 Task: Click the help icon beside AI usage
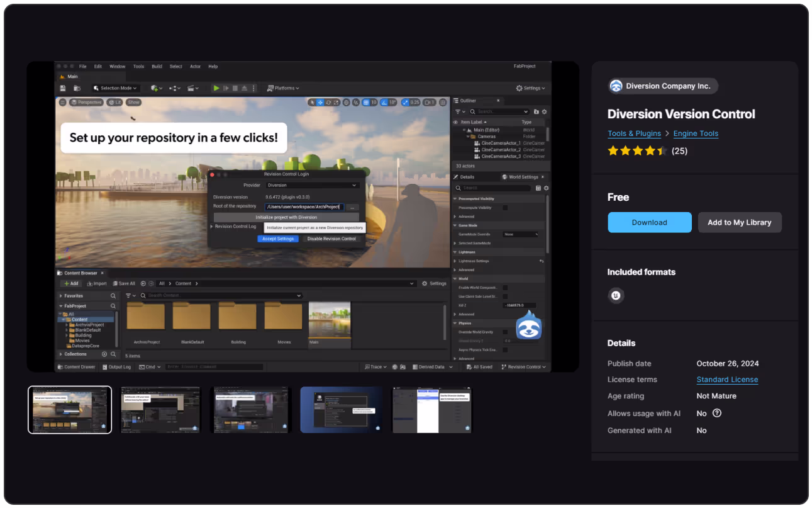[716, 414]
